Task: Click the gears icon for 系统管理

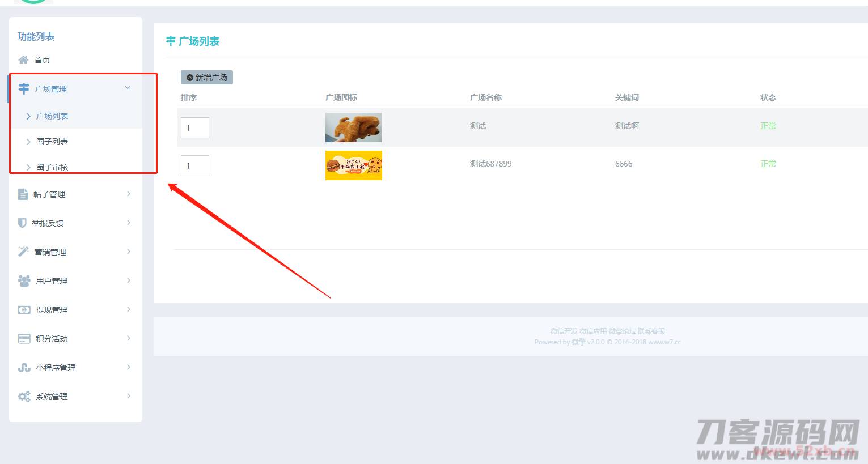Action: point(24,397)
